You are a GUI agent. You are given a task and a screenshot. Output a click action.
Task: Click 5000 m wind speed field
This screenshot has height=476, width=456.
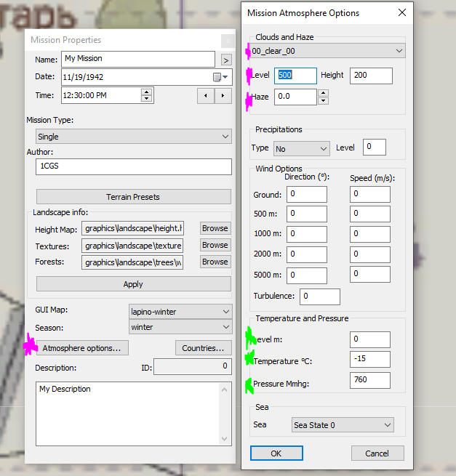(370, 275)
